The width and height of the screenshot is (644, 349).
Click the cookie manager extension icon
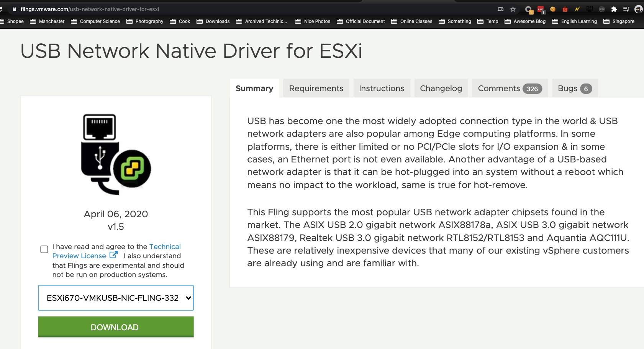tap(552, 9)
